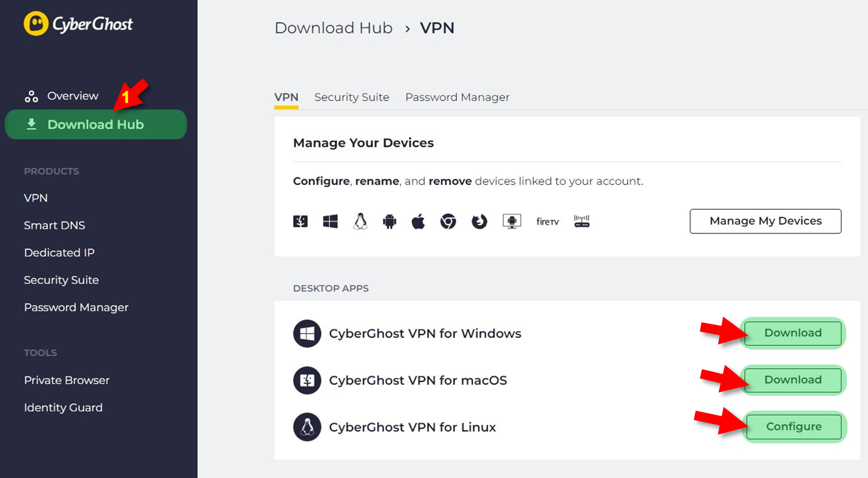Download CyberGhost VPN for Windows
The width and height of the screenshot is (868, 478).
point(793,333)
